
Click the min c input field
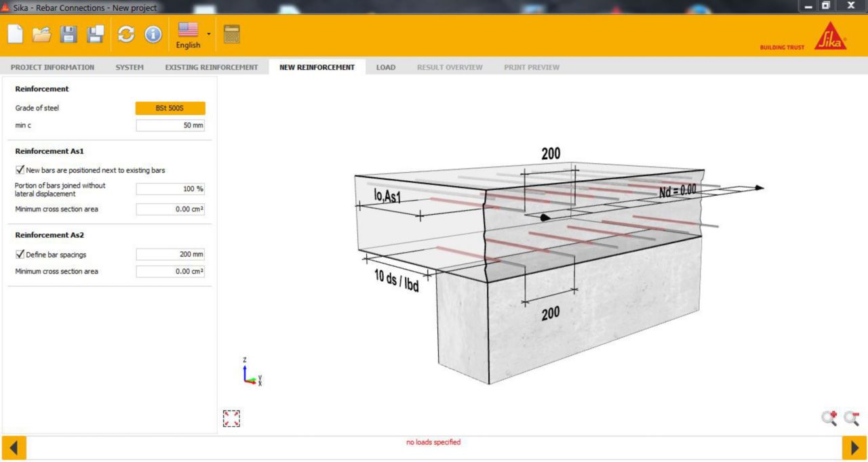click(x=170, y=125)
